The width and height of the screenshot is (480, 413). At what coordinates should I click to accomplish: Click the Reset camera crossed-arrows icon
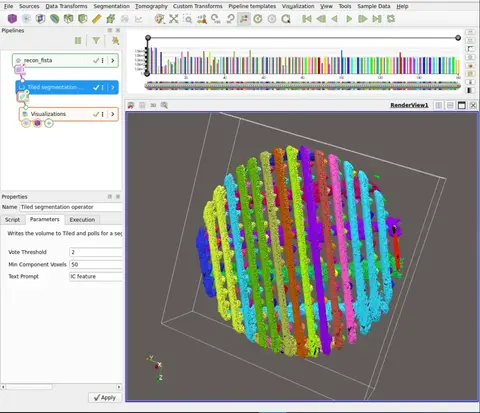[x=174, y=19]
